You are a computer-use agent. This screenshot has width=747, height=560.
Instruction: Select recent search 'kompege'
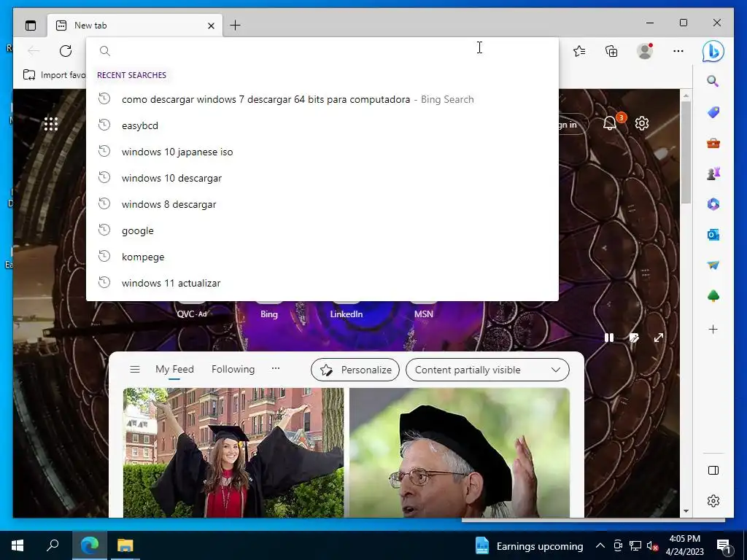322,257
